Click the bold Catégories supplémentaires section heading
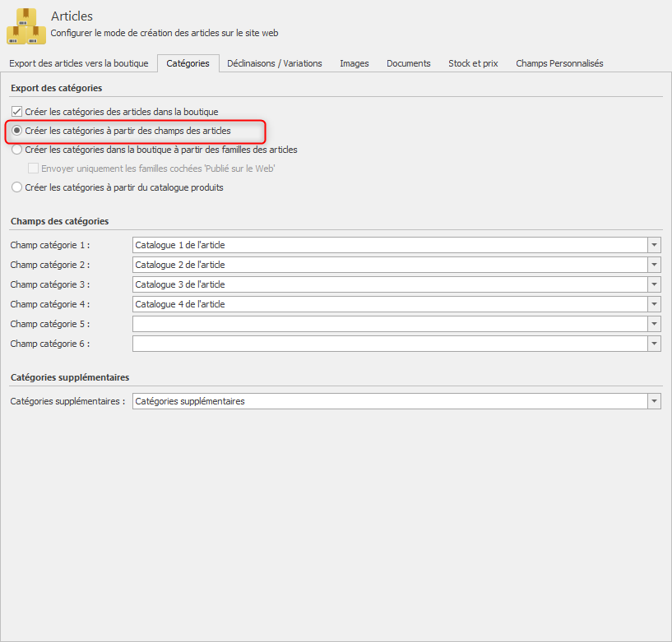This screenshot has width=672, height=642. 70,377
